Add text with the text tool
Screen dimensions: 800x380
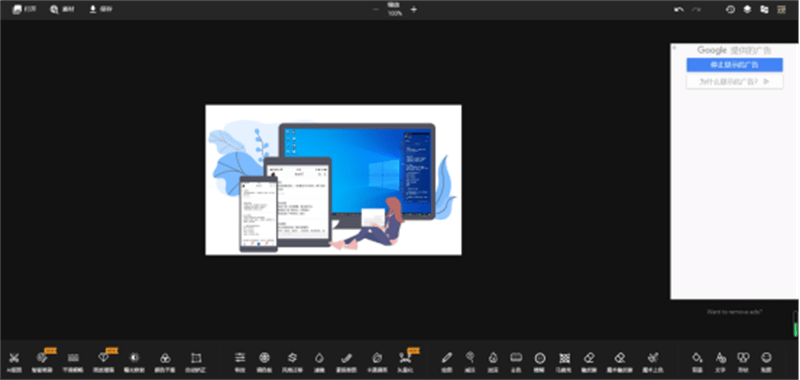tap(720, 357)
